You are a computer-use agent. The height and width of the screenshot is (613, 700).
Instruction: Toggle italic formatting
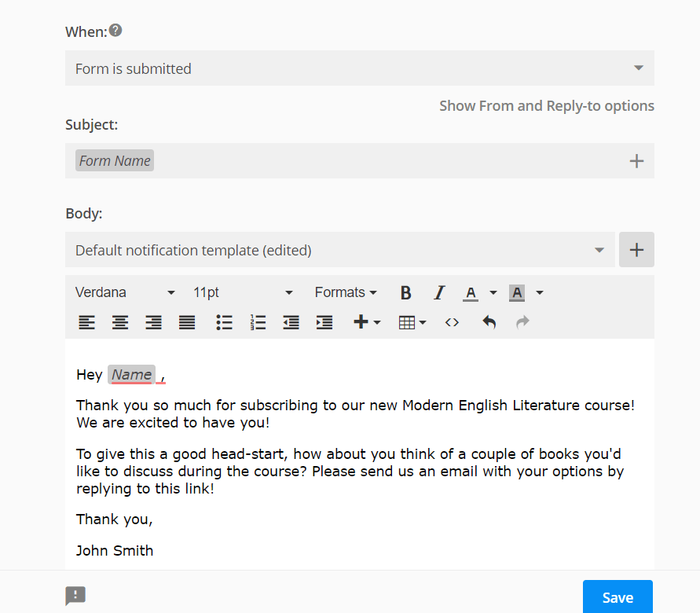[439, 292]
